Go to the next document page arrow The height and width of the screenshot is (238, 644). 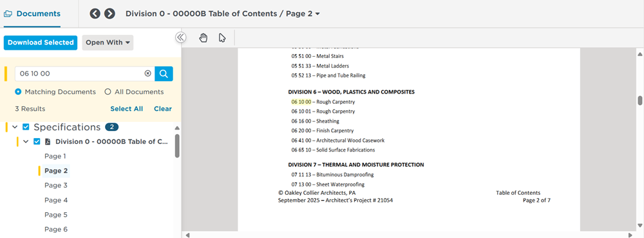pyautogui.click(x=109, y=14)
